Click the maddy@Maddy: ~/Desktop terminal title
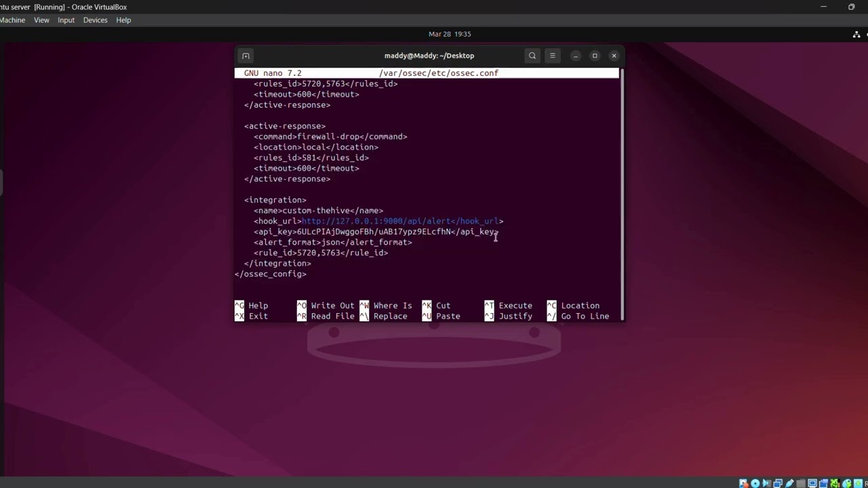This screenshot has width=868, height=488. [429, 56]
